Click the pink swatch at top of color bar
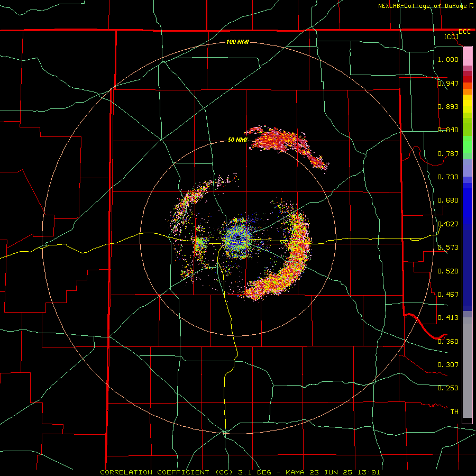 pos(467,57)
